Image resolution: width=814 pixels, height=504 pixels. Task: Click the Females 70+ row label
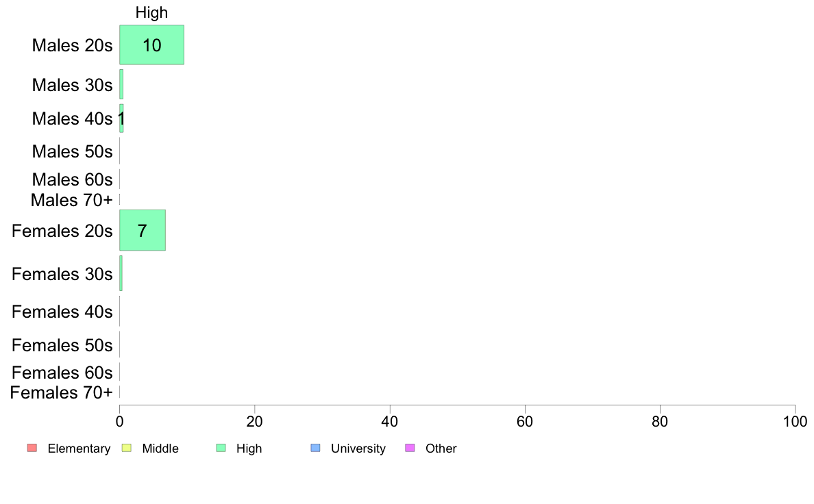(61, 392)
